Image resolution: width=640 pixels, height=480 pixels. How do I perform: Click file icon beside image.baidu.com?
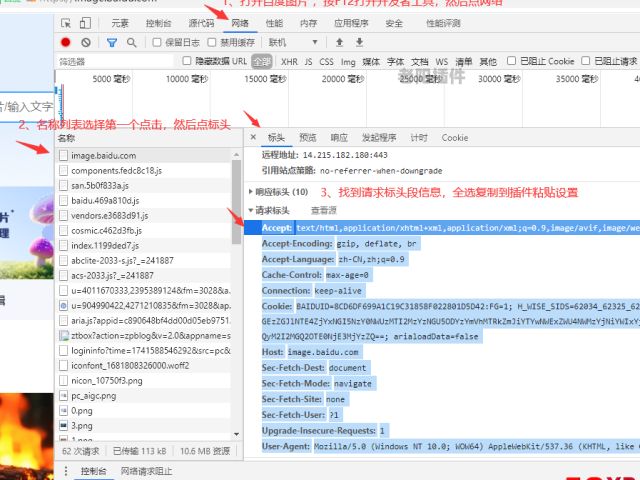tap(63, 156)
